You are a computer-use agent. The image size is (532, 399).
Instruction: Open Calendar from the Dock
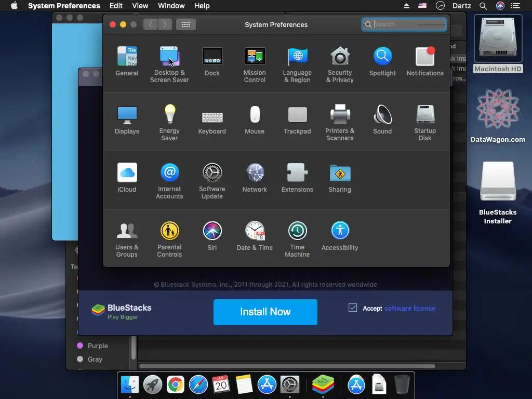[x=221, y=385]
